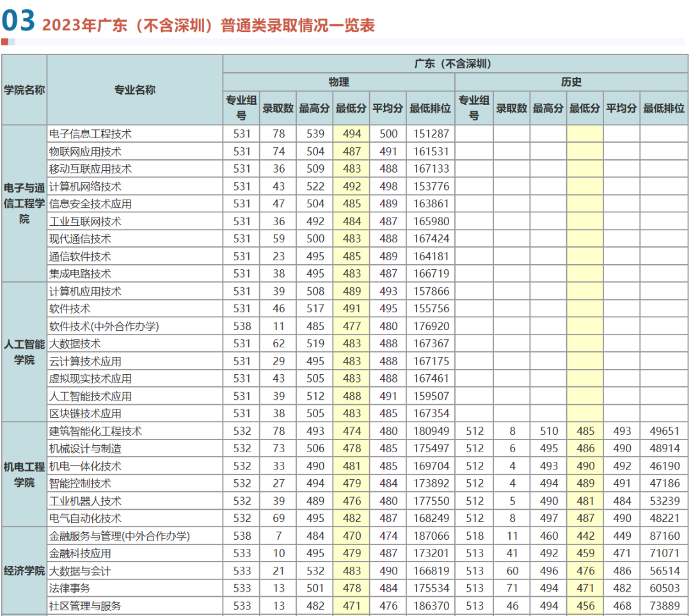
Task: Click 最低排位 header under 物理
Action: 430,108
